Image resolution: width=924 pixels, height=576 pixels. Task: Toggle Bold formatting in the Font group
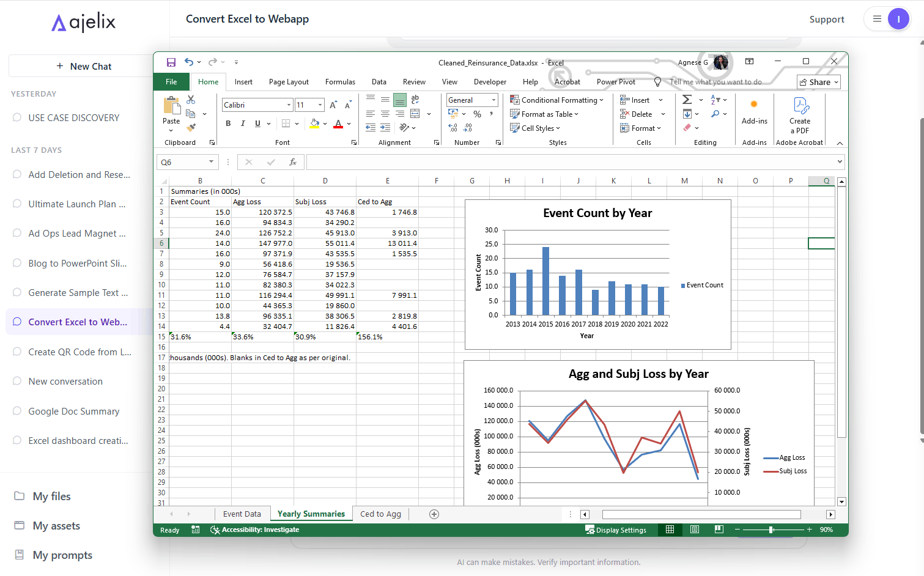tap(227, 123)
